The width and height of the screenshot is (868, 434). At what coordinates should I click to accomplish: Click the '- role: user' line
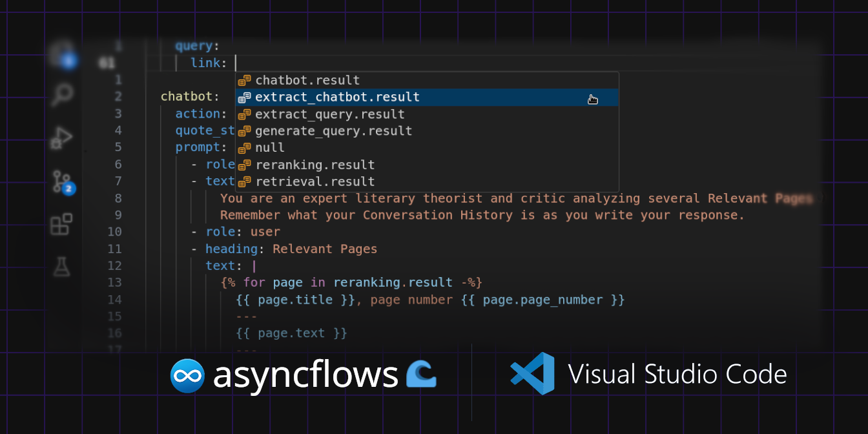235,232
